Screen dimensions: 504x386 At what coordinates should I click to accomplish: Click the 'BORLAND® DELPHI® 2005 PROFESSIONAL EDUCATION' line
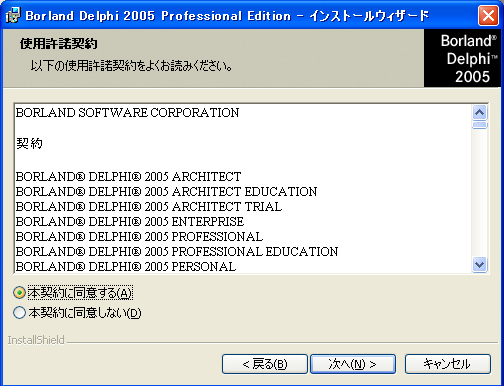(x=177, y=252)
